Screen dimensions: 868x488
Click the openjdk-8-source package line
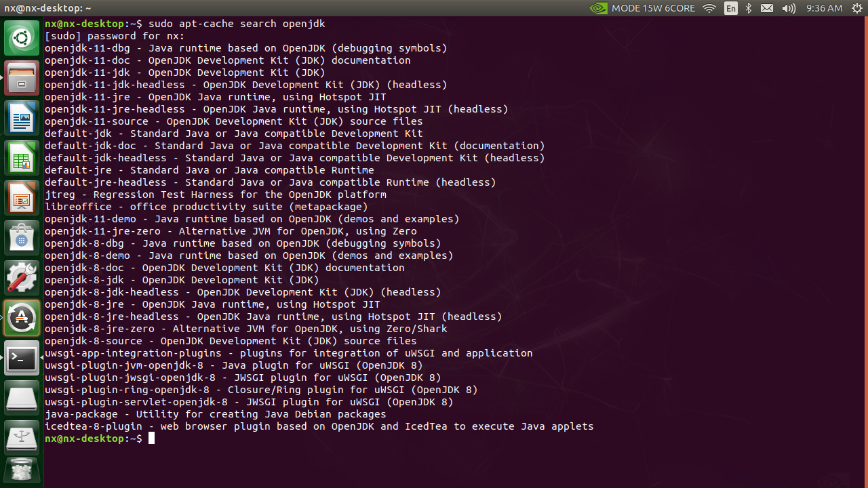pyautogui.click(x=231, y=341)
